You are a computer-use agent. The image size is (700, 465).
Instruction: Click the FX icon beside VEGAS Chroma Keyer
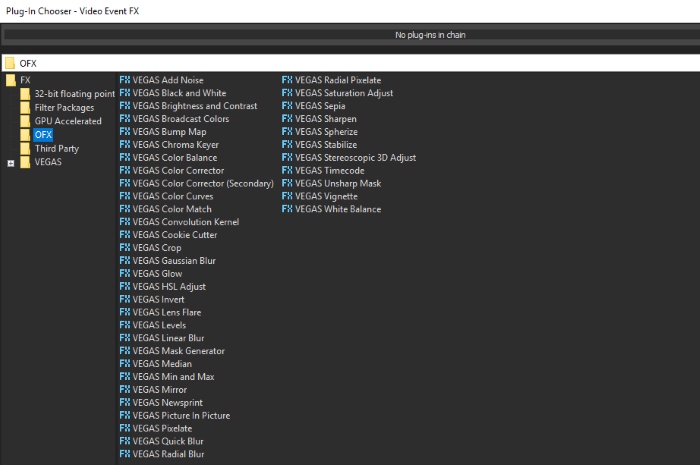pyautogui.click(x=125, y=145)
